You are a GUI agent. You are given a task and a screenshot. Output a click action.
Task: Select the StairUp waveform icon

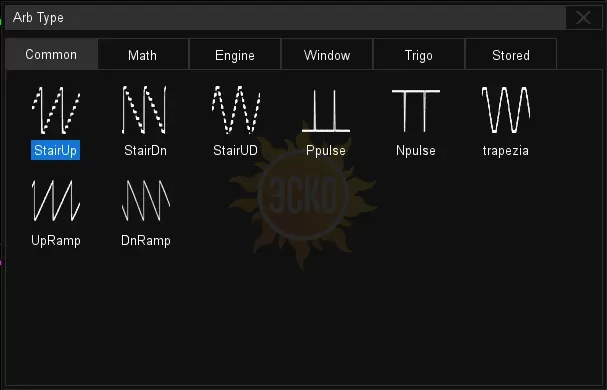pos(56,110)
